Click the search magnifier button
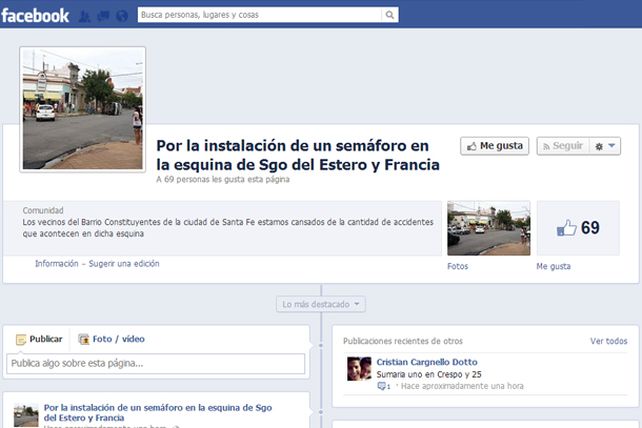The image size is (642, 428). click(x=390, y=15)
